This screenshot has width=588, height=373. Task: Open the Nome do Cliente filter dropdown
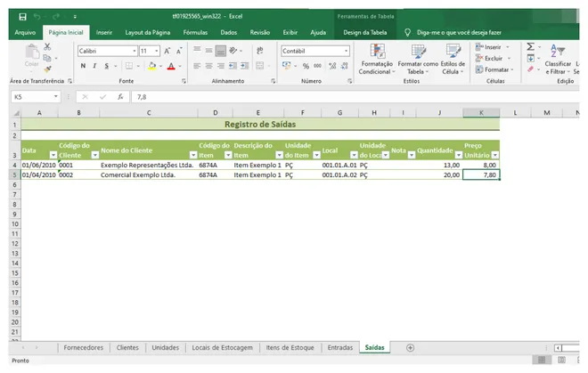[x=193, y=155]
